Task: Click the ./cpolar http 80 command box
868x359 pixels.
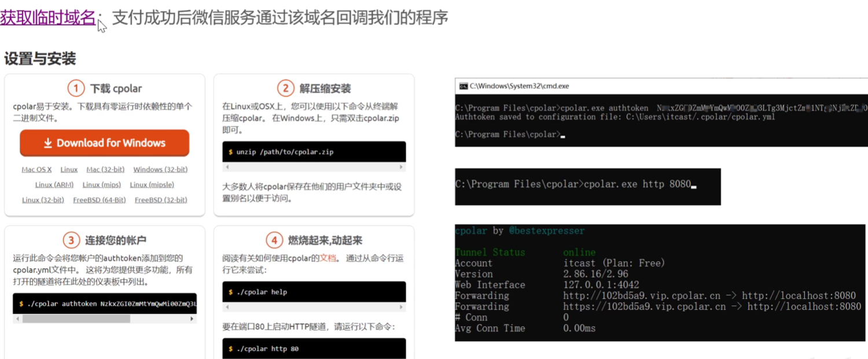Action: pyautogui.click(x=314, y=349)
